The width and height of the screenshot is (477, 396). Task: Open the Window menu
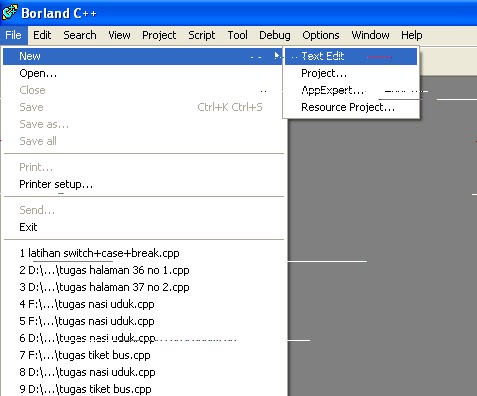(x=370, y=35)
